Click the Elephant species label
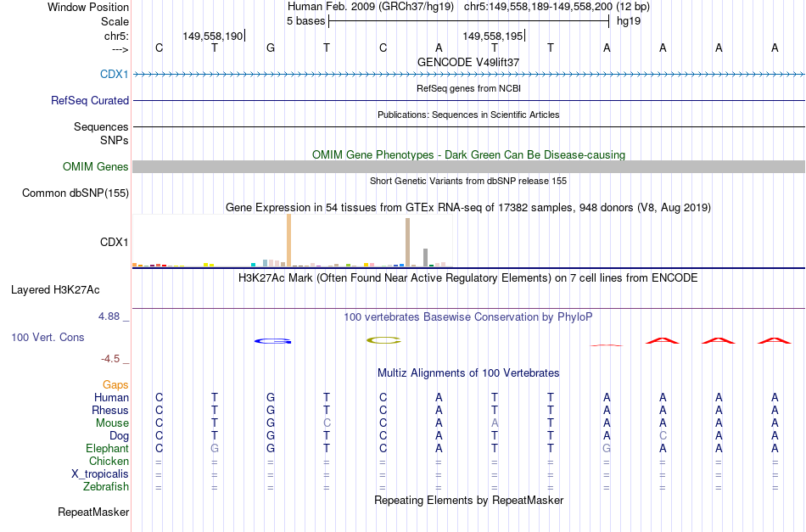The width and height of the screenshot is (806, 532). point(108,448)
